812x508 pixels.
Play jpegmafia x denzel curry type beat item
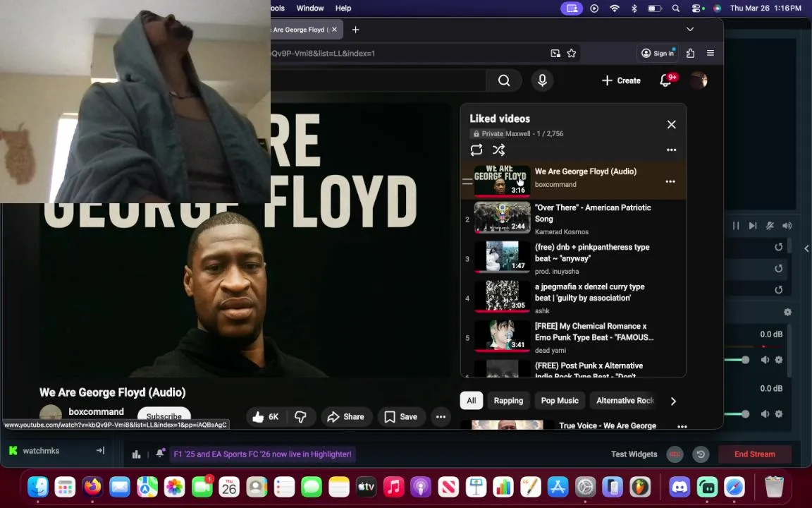[x=573, y=298]
